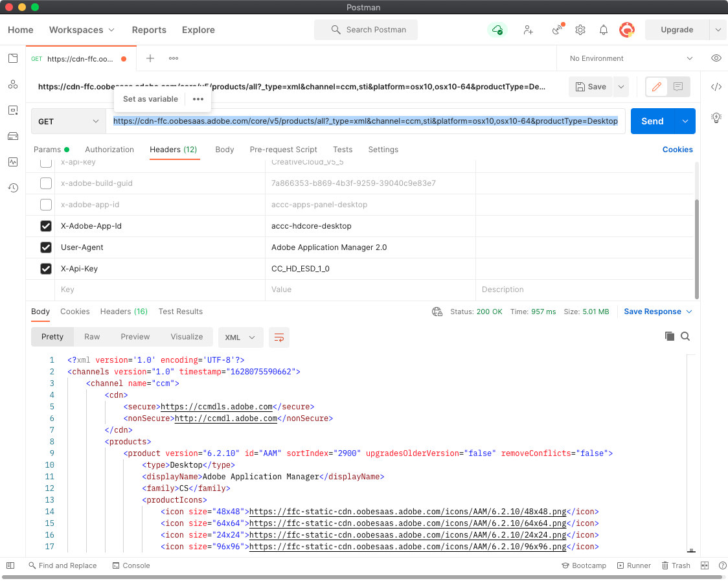Open the GET method dropdown
Screen dimensions: 728x581
pos(67,121)
